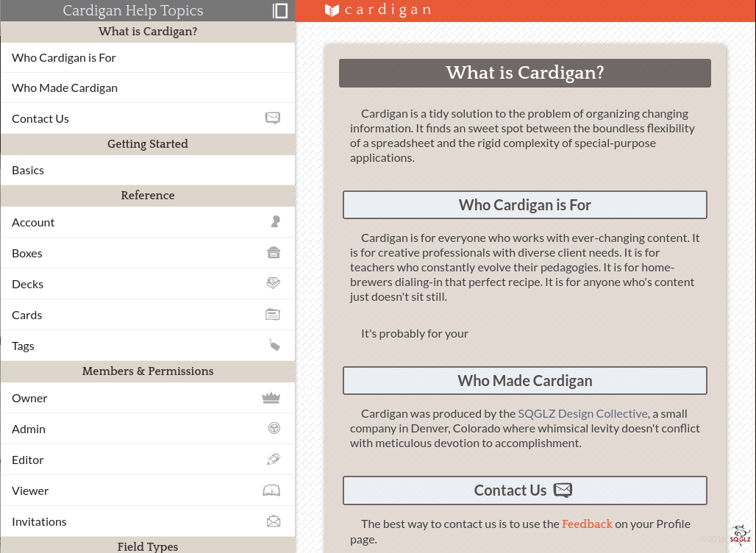
Task: Click the Tags label icon
Action: click(274, 346)
